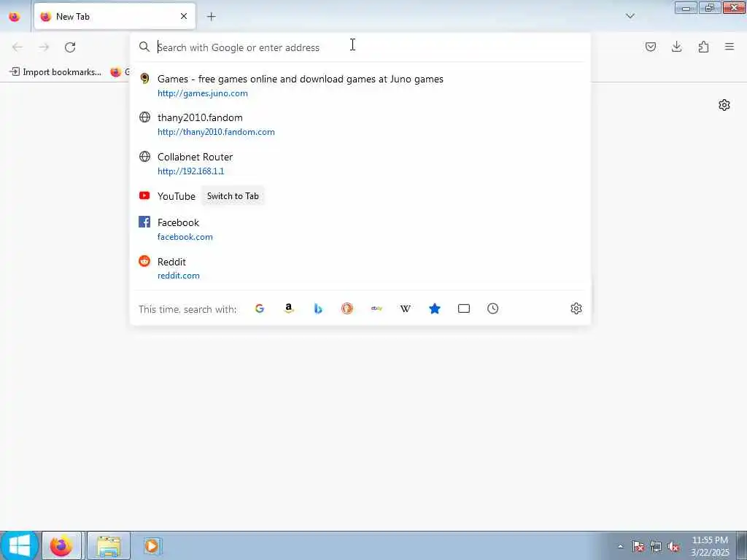
Task: Search this time with Wikipedia icon
Action: pyautogui.click(x=406, y=308)
